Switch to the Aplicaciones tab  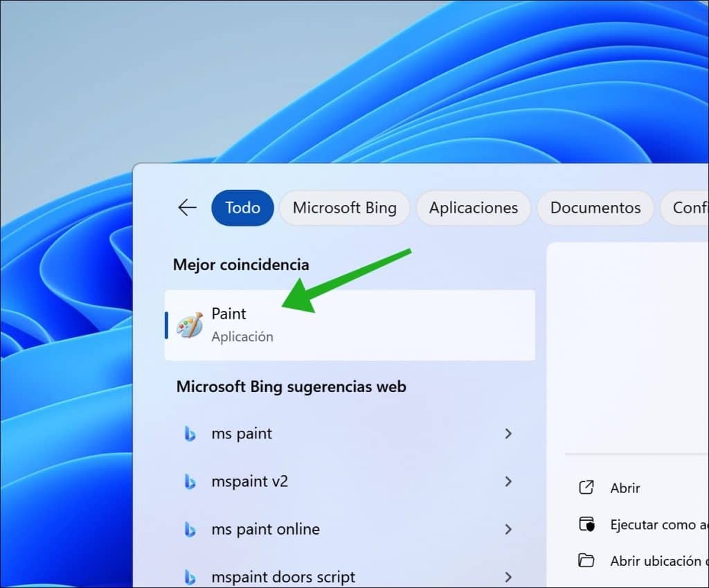click(x=473, y=208)
